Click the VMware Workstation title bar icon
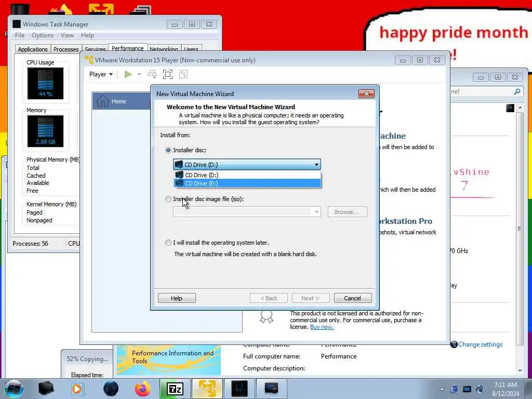532x399 pixels. pos(89,60)
